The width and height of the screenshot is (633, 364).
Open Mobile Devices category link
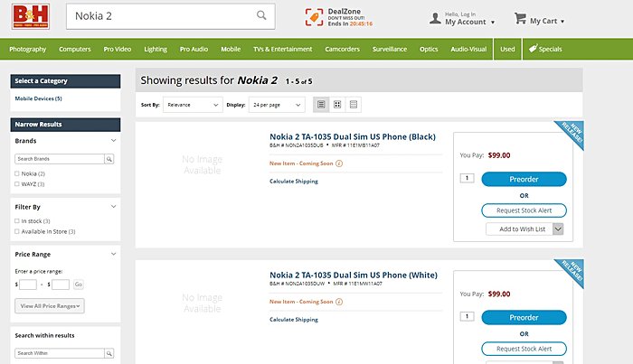pyautogui.click(x=38, y=98)
